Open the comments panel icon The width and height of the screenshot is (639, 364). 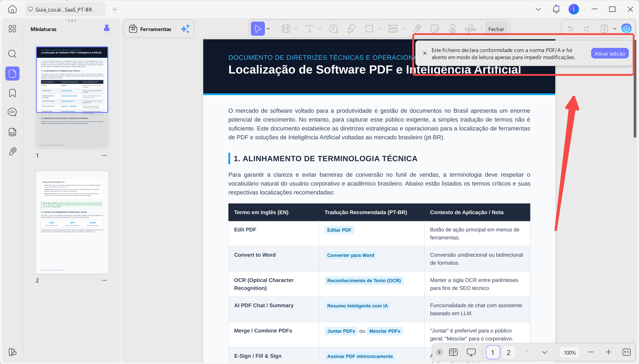(x=12, y=112)
